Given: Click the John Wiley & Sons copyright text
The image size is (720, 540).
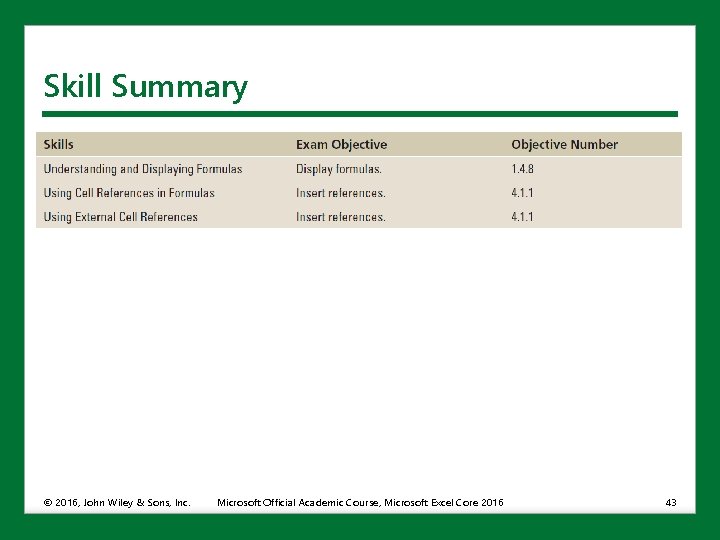Looking at the screenshot, I should click(x=117, y=503).
